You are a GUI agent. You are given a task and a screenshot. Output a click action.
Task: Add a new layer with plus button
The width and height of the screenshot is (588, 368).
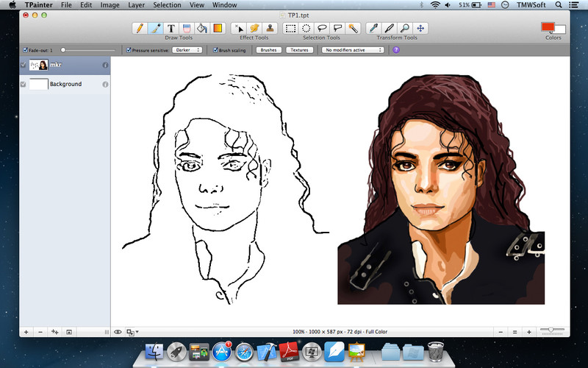click(x=26, y=332)
